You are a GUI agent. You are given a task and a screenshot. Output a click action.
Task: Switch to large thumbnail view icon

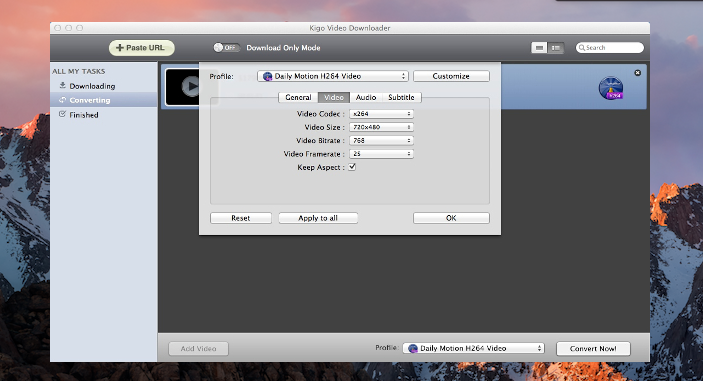coord(539,48)
